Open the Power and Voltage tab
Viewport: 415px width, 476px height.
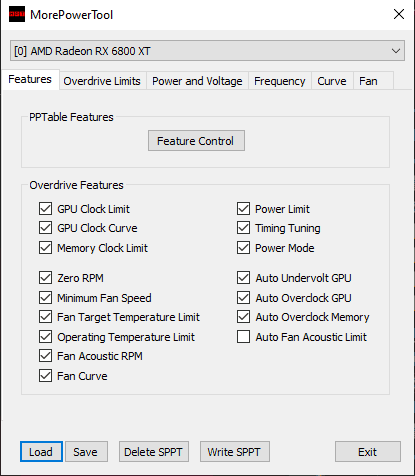197,81
